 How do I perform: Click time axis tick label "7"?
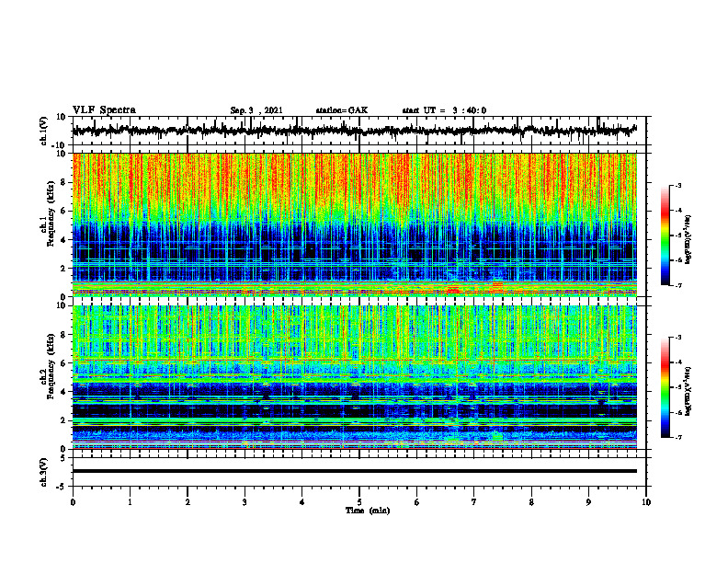(474, 502)
